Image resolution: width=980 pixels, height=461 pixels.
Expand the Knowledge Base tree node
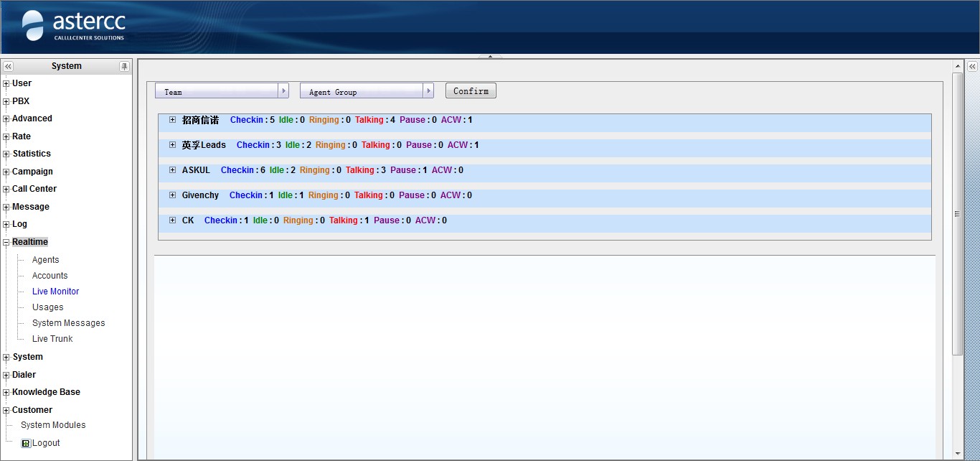[x=6, y=393]
